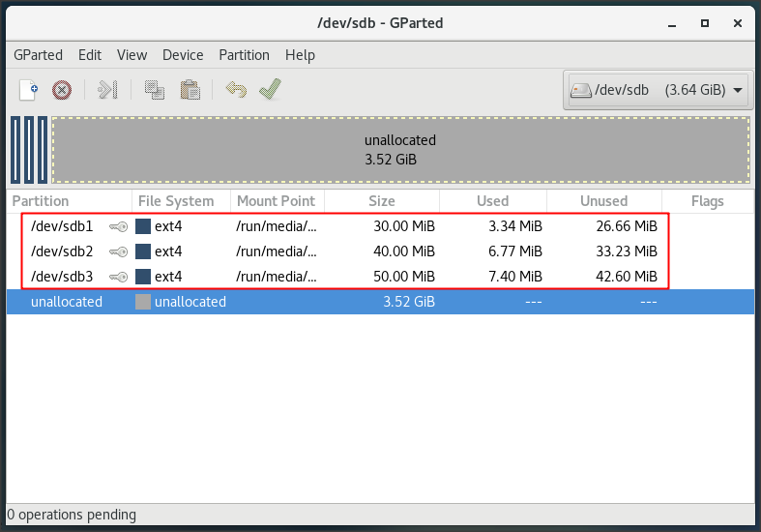This screenshot has width=761, height=532.
Task: Click the first small partition bar in disk map
Action: point(15,150)
